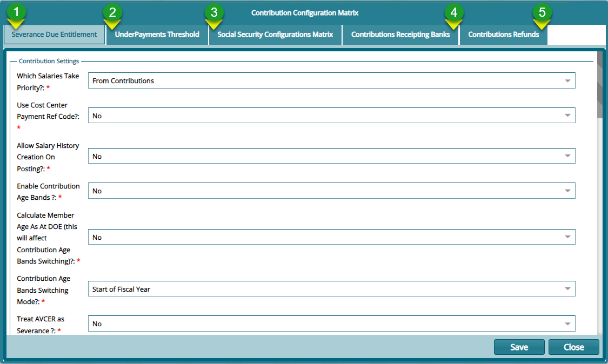This screenshot has width=608, height=364.
Task: Switch to the UnderPayments Threshold tab
Action: point(157,34)
